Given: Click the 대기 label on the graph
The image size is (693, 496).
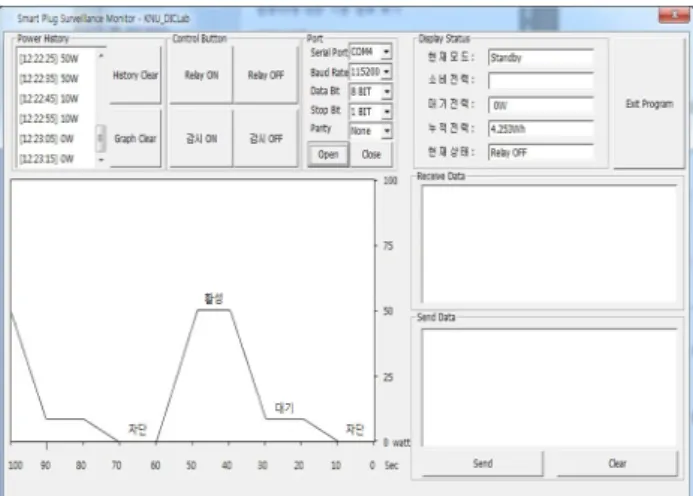Looking at the screenshot, I should point(284,408).
